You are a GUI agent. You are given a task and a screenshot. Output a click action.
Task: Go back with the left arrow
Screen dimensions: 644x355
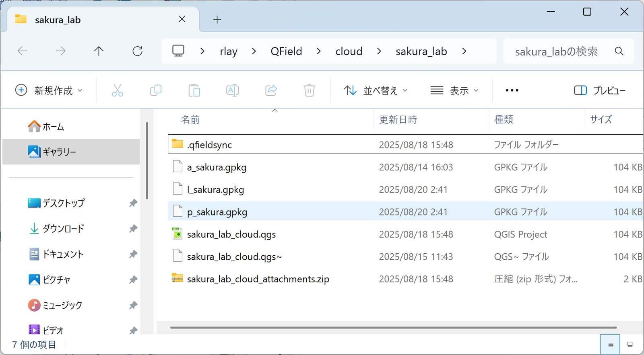point(23,51)
